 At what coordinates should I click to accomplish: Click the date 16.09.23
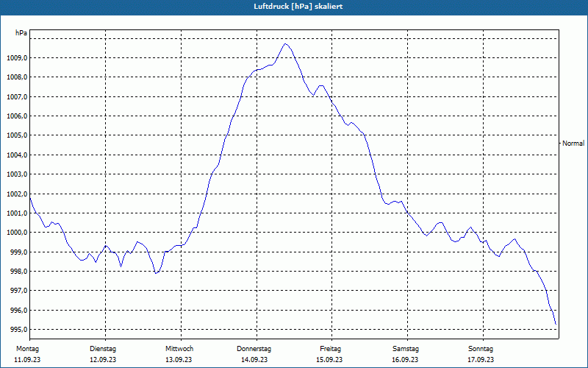click(x=405, y=360)
